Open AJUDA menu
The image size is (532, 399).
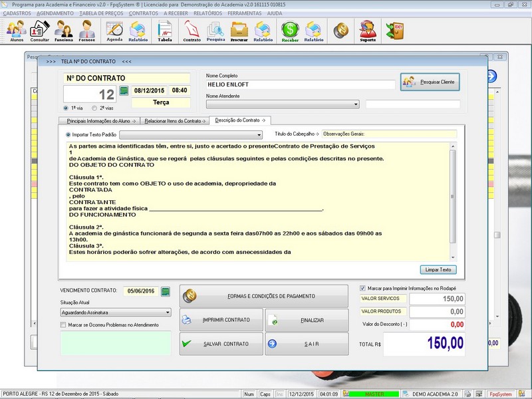coord(275,13)
